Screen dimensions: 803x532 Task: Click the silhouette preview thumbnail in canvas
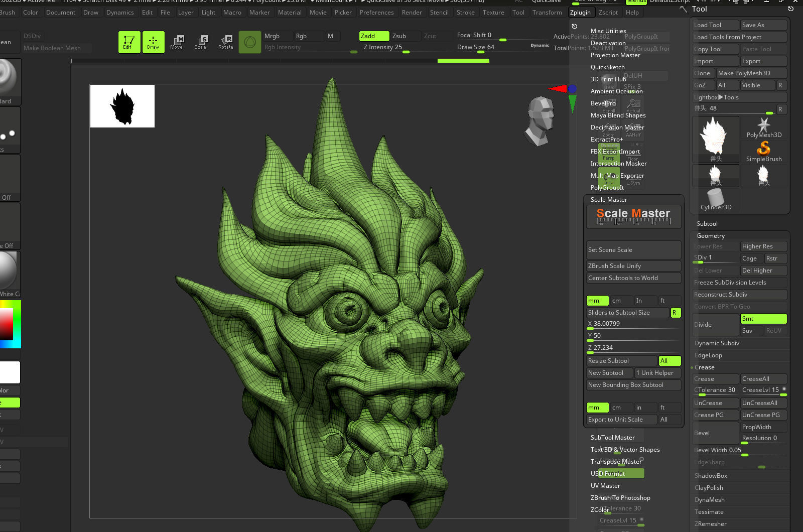coord(122,106)
